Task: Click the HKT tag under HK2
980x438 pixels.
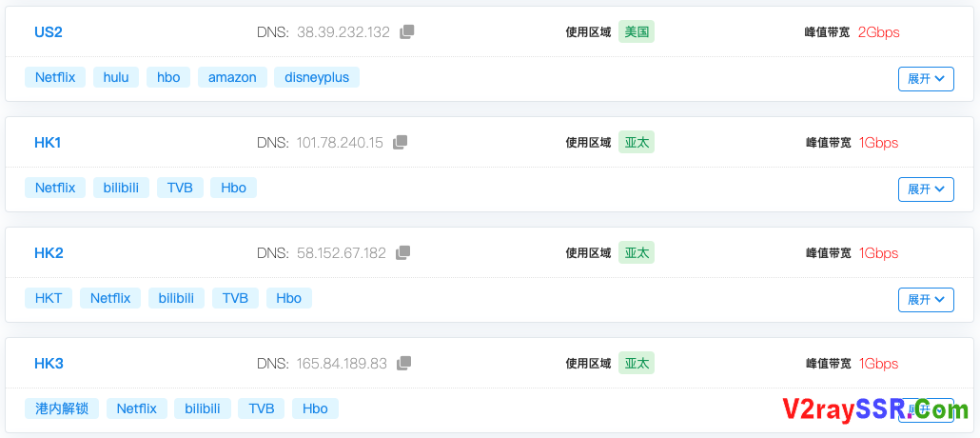Action: [49, 298]
